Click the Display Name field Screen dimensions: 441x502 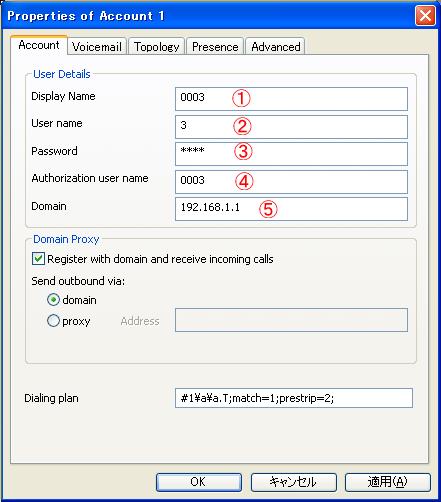click(x=291, y=99)
